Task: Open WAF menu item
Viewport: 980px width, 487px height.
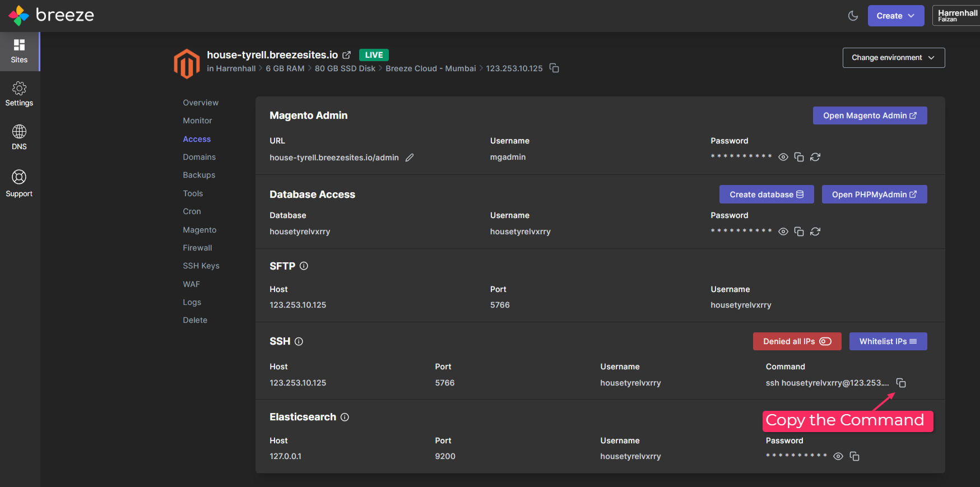Action: [191, 284]
